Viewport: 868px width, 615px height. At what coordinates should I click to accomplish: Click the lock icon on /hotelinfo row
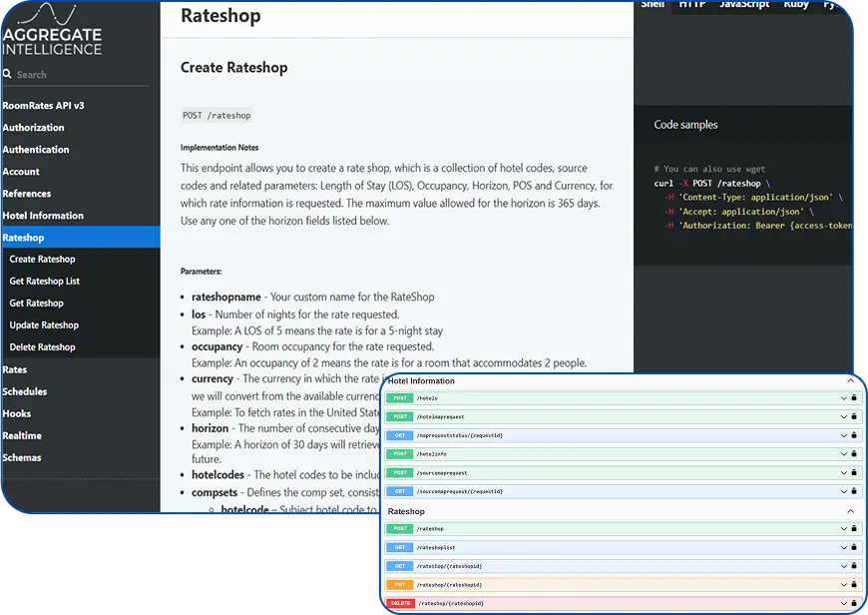point(854,454)
